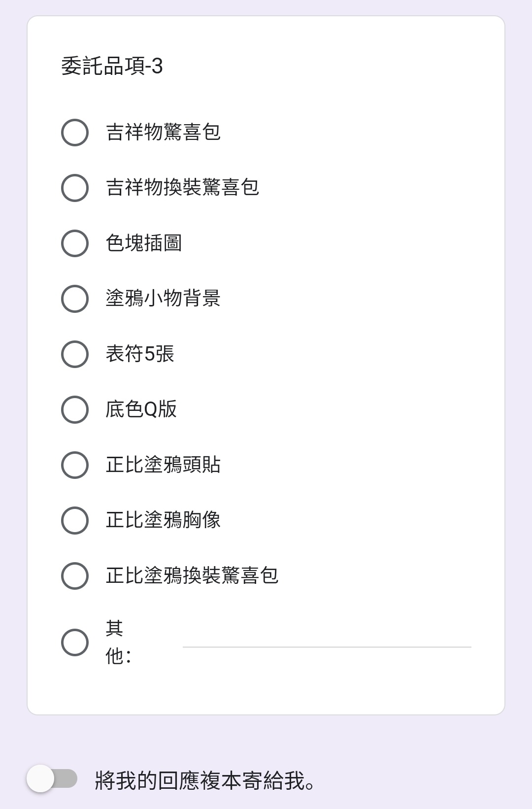Pick the 塗鴉小物背景 radio button
This screenshot has height=809, width=532.
(x=75, y=299)
